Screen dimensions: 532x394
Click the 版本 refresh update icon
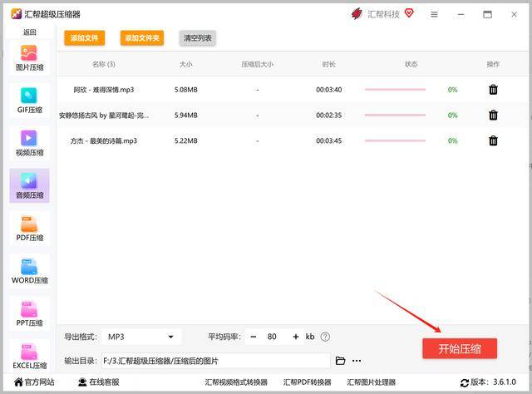tap(465, 383)
